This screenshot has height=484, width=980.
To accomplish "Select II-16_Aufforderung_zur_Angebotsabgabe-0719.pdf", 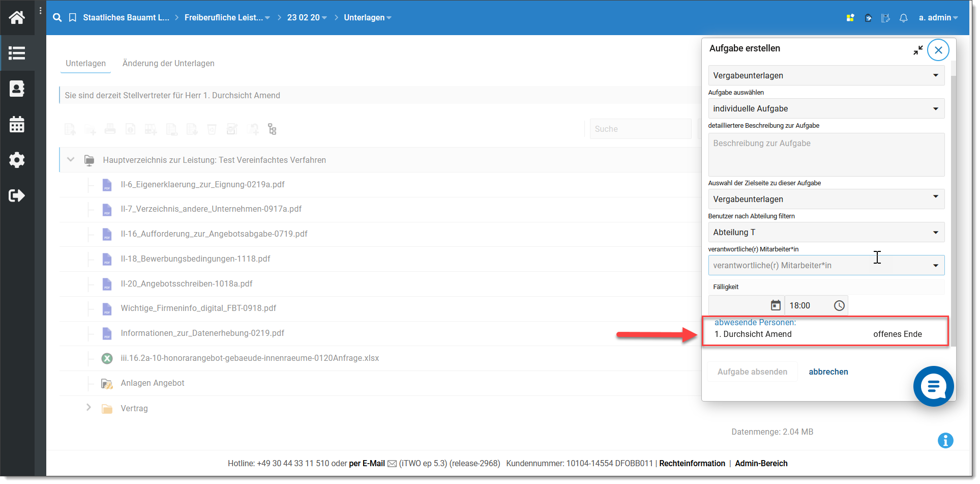I will click(x=214, y=234).
